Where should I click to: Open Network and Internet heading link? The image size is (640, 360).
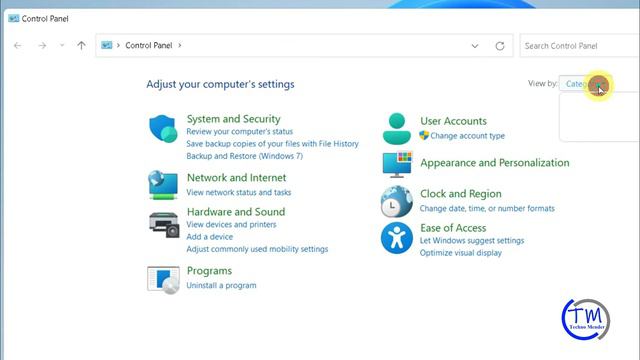tap(236, 178)
